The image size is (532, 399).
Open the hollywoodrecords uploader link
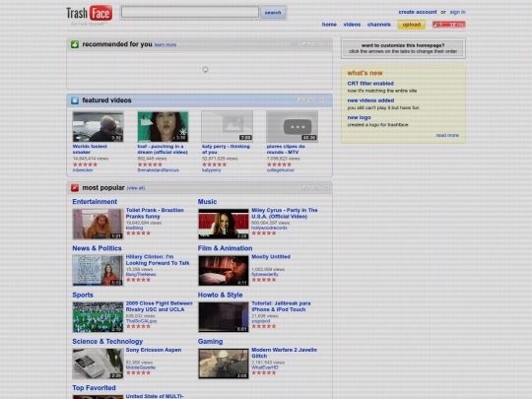coord(269,228)
